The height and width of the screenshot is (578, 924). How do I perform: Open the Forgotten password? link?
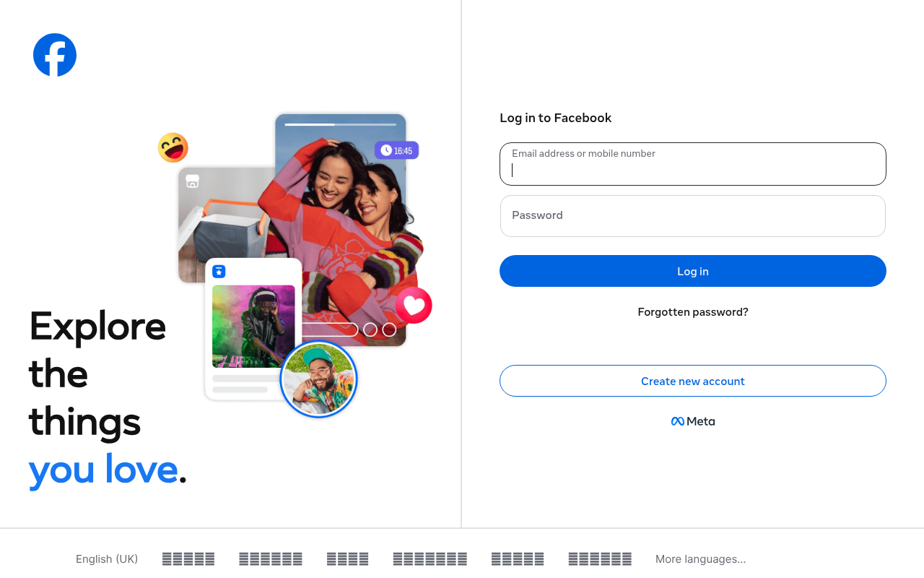click(x=693, y=312)
